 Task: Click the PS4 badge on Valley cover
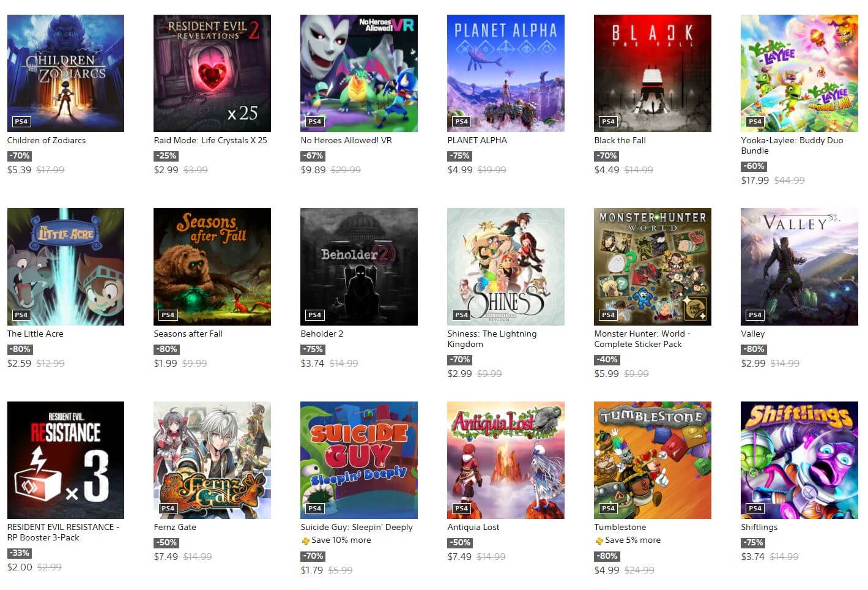pyautogui.click(x=755, y=315)
